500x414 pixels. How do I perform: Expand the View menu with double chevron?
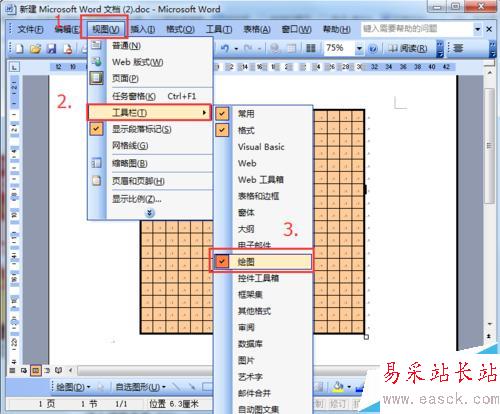[150, 213]
